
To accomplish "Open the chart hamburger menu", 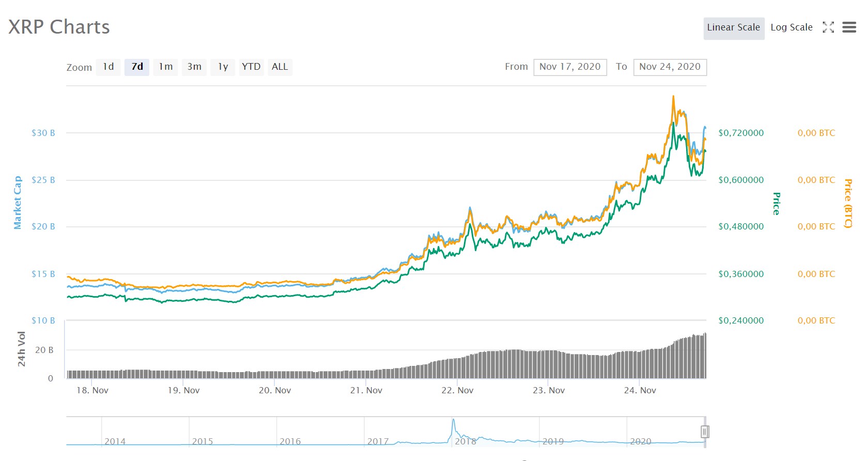I will (x=849, y=27).
